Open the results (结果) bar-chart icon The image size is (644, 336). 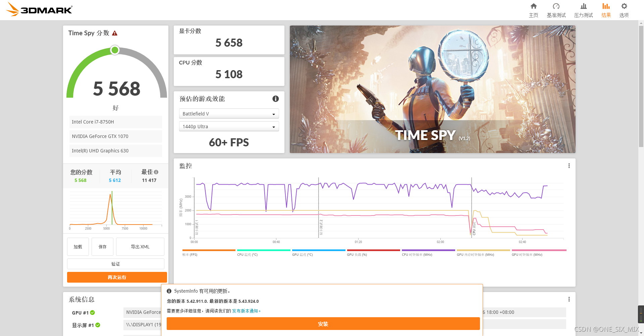point(606,6)
